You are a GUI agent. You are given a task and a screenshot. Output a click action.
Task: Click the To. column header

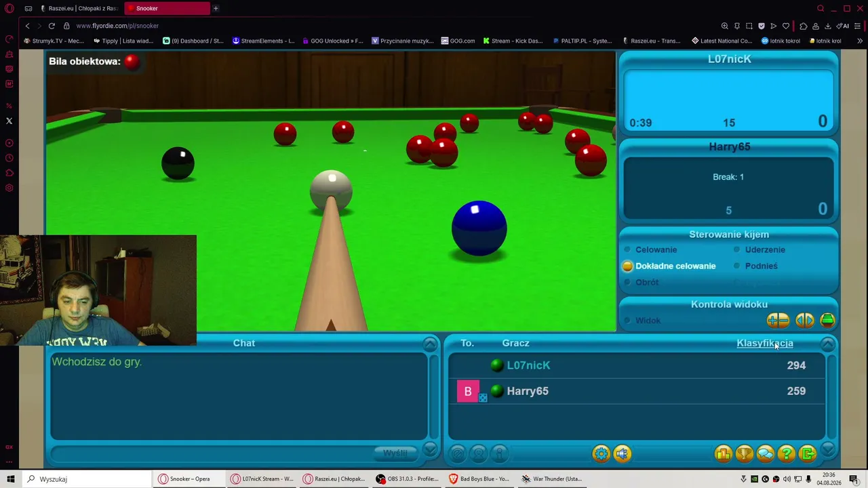[467, 343]
